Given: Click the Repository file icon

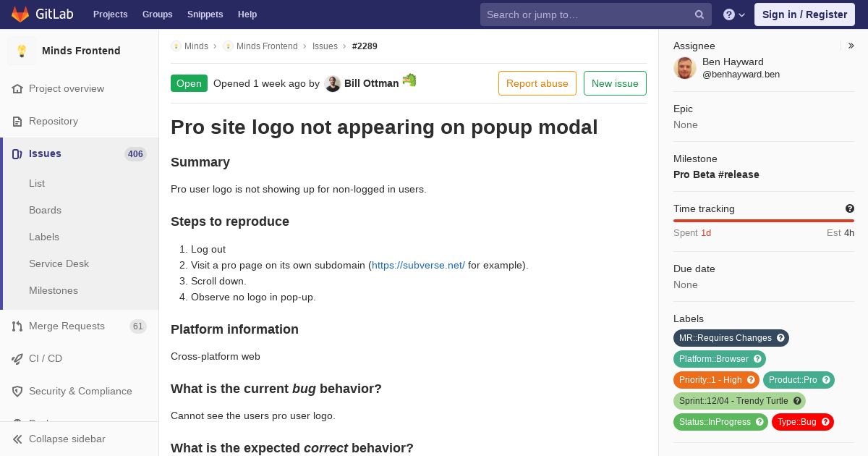Looking at the screenshot, I should (17, 121).
